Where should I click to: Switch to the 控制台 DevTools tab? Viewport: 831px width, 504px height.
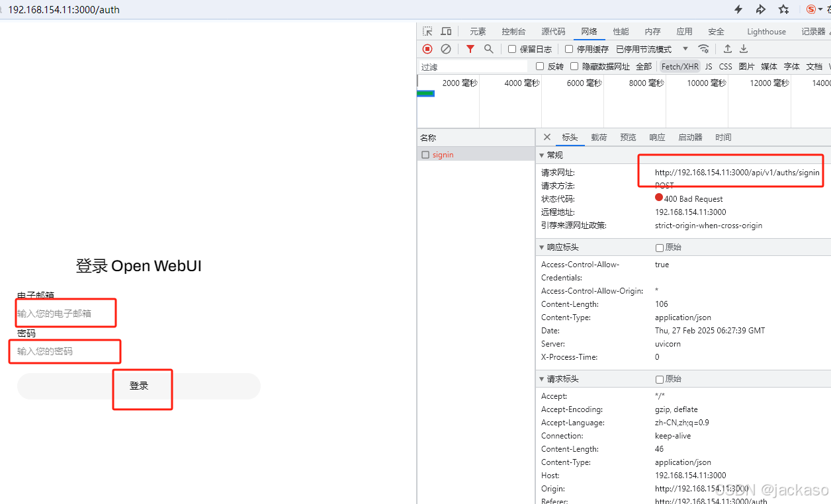tap(513, 31)
